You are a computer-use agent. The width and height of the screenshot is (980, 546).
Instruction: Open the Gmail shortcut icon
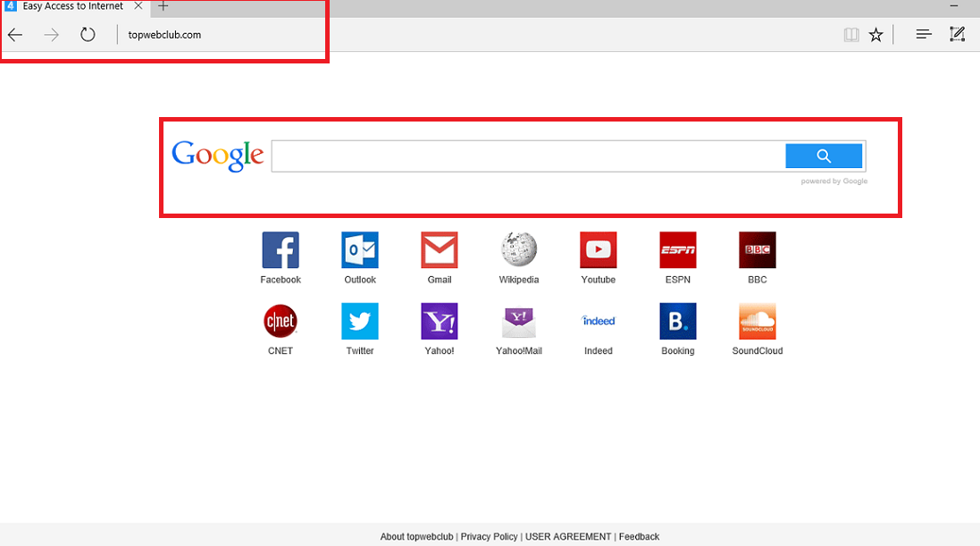(x=440, y=250)
